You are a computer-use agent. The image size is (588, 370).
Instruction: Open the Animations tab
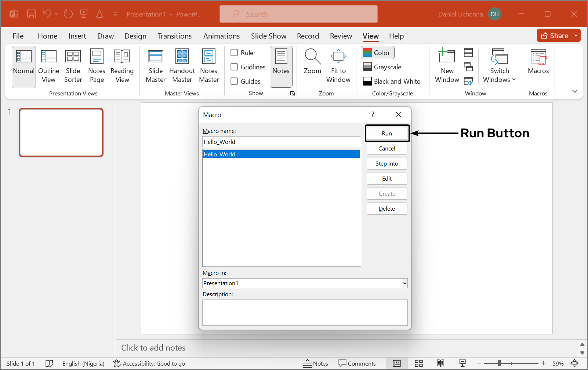click(221, 36)
